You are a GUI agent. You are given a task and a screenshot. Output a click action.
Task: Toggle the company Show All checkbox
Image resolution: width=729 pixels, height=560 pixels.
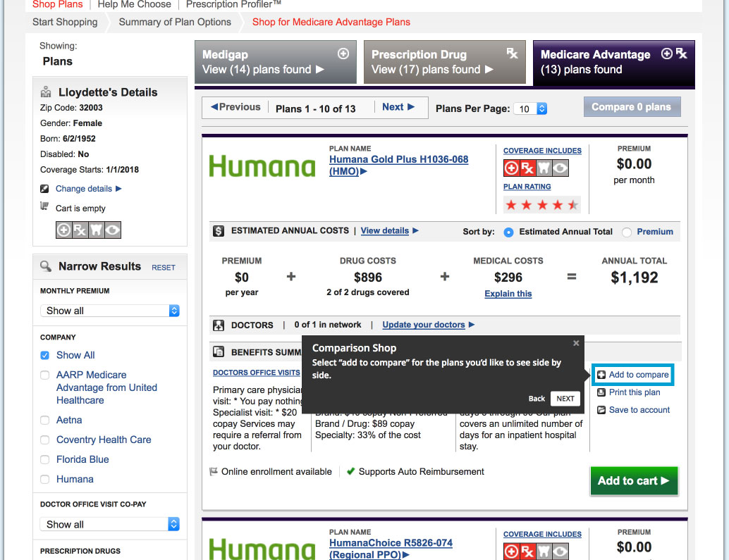click(x=44, y=355)
